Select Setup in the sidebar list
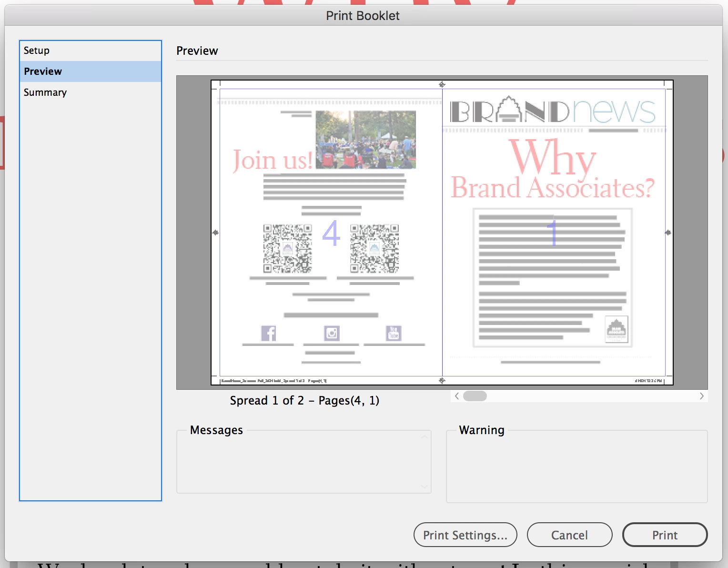 [91, 51]
